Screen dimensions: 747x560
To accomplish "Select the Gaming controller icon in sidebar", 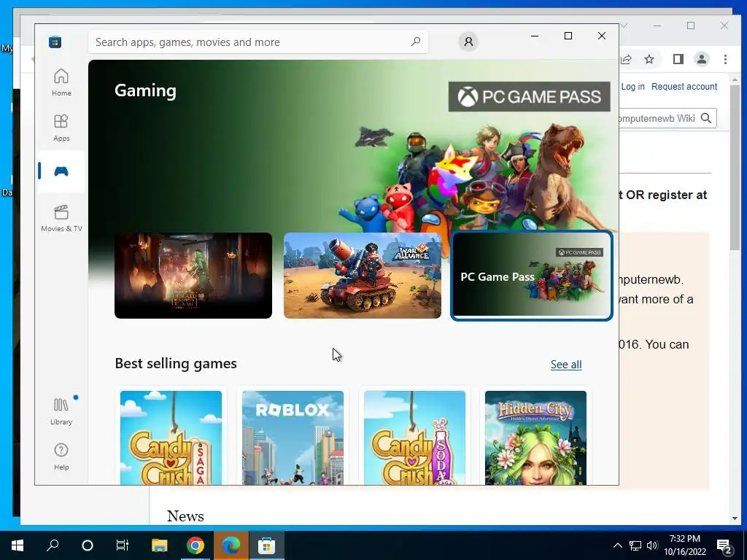I will point(61,171).
